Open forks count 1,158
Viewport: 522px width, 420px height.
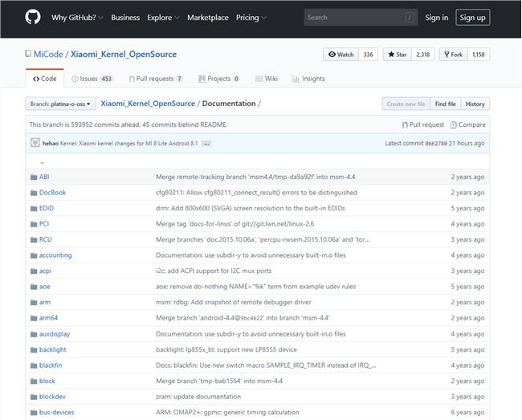[479, 55]
